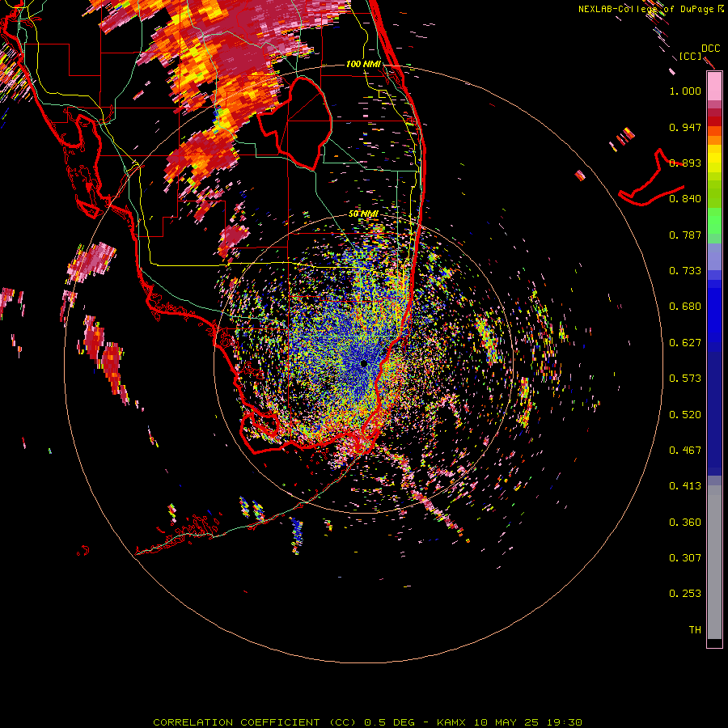The width and height of the screenshot is (728, 728).
Task: Select the 0.360 scale label
Action: [x=685, y=523]
